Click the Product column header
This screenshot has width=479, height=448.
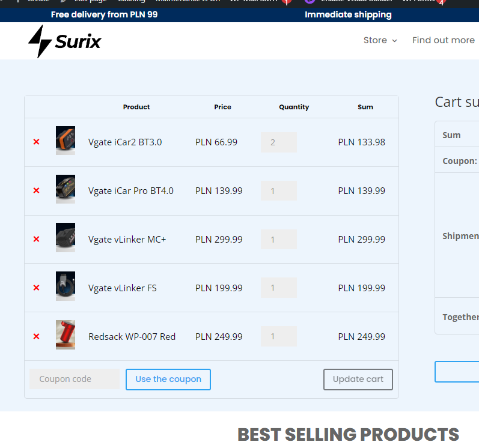[136, 107]
